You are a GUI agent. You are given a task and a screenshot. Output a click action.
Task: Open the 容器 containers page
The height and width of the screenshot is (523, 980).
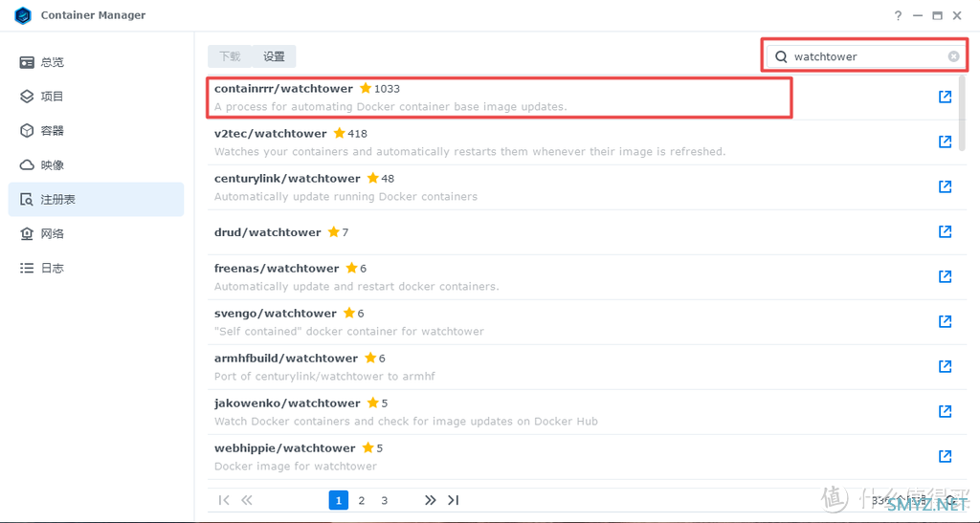(97, 131)
